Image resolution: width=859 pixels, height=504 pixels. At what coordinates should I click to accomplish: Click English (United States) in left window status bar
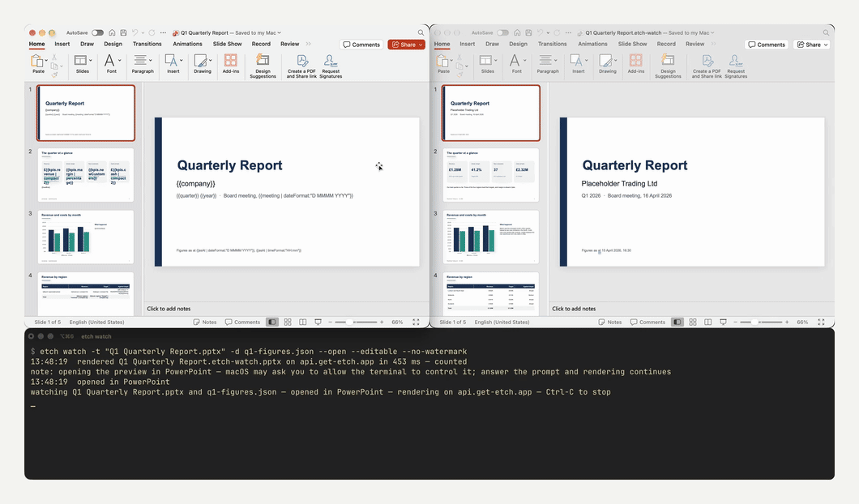pos(97,322)
